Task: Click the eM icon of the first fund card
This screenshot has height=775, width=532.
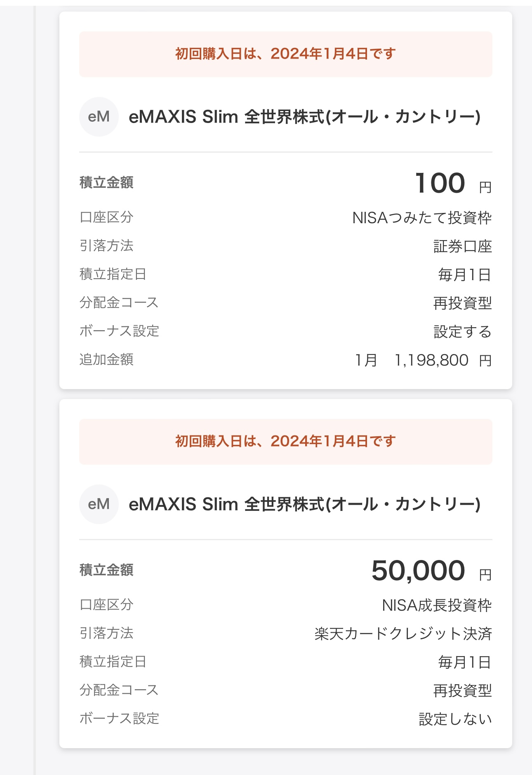Action: click(99, 117)
